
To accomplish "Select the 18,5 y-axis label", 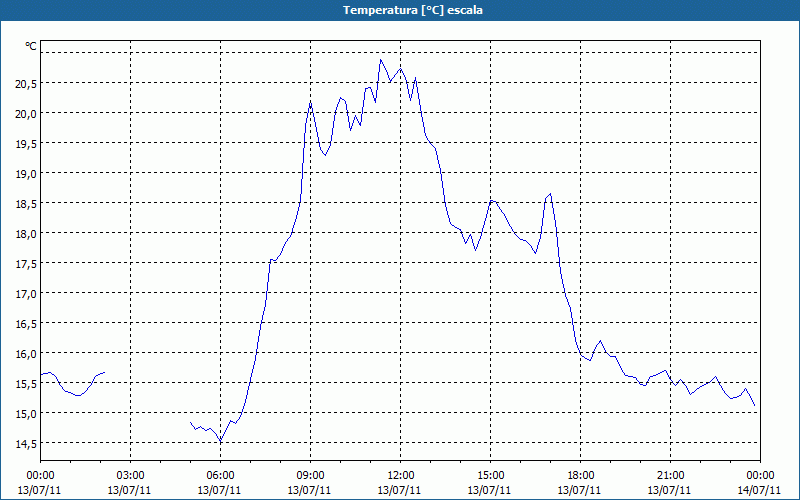I will pos(26,205).
